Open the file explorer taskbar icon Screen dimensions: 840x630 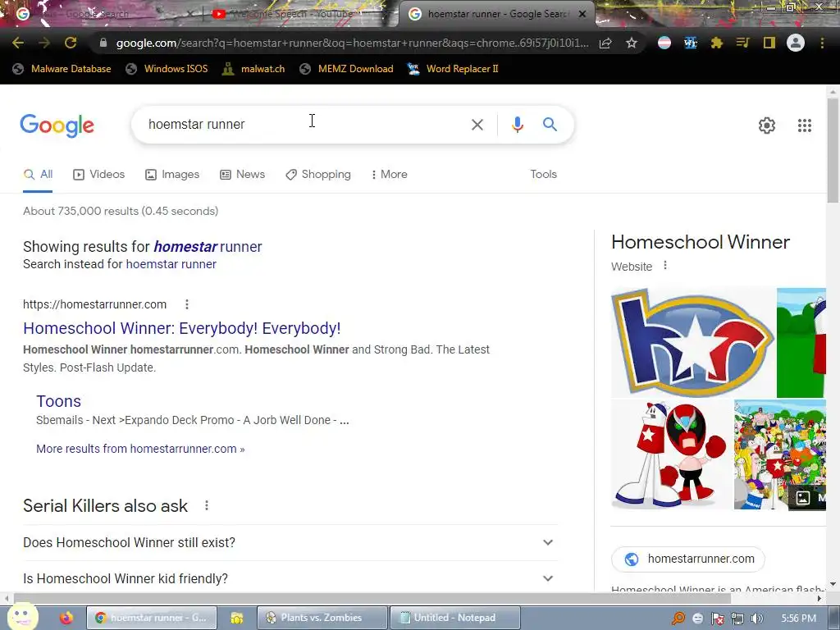tap(236, 618)
